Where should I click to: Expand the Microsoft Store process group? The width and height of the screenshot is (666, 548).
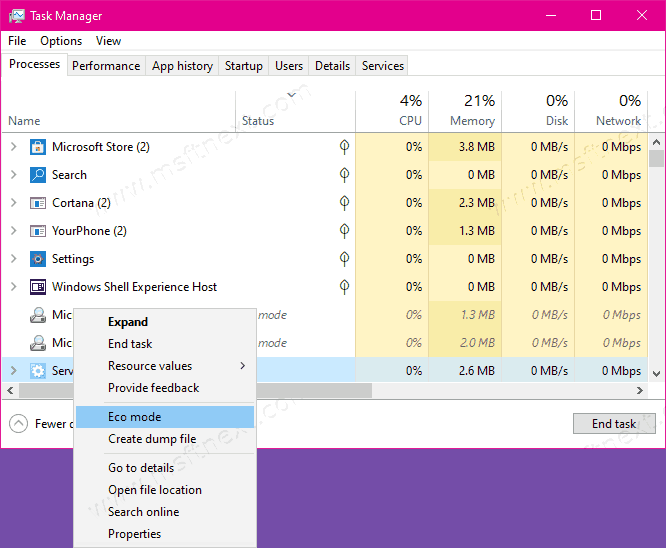13,147
